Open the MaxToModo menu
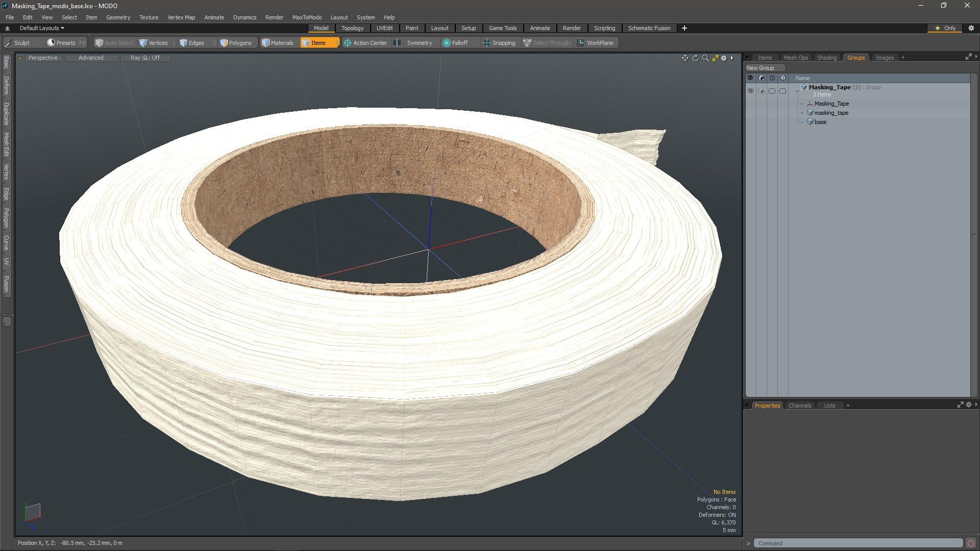 pyautogui.click(x=307, y=17)
